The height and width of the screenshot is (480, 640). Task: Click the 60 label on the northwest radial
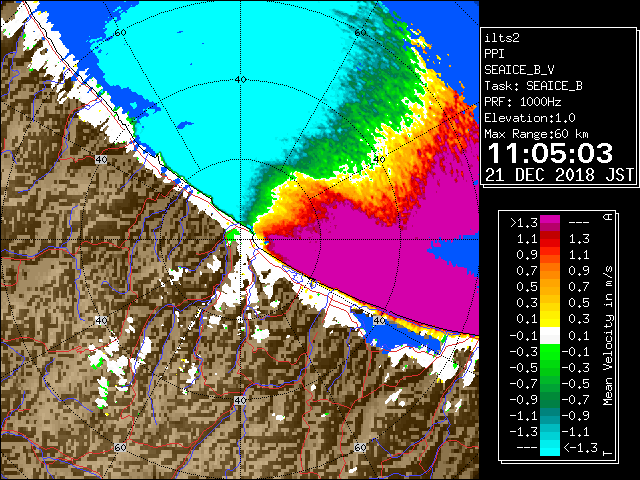tap(120, 33)
